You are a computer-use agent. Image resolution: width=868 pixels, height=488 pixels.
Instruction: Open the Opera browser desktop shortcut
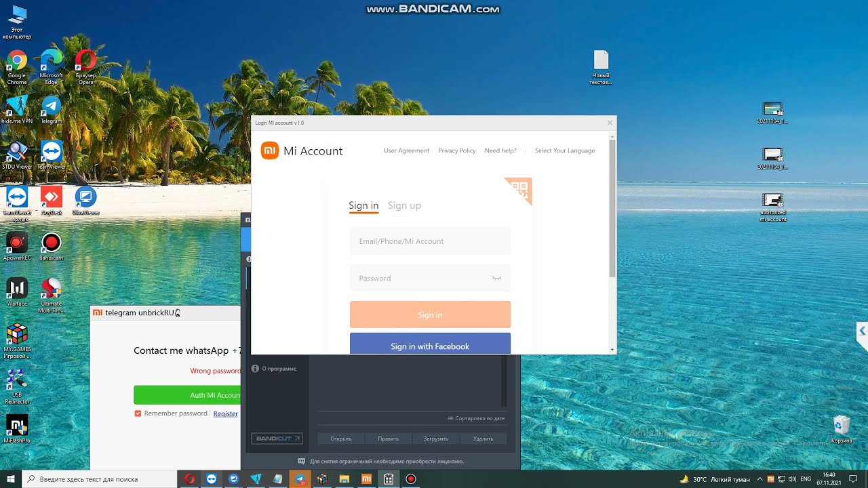[x=85, y=67]
